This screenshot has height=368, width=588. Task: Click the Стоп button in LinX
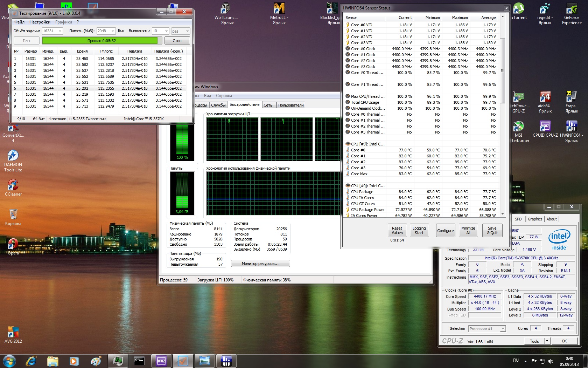[x=177, y=41]
